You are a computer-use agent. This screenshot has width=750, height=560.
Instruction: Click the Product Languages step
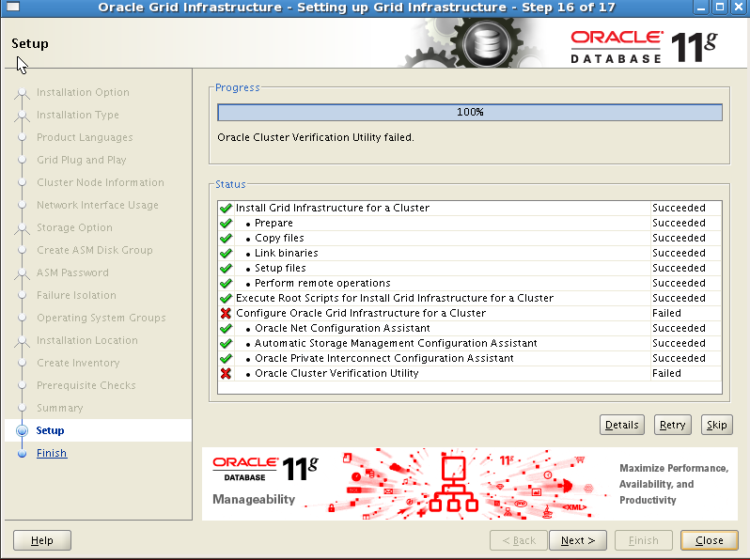click(x=85, y=137)
